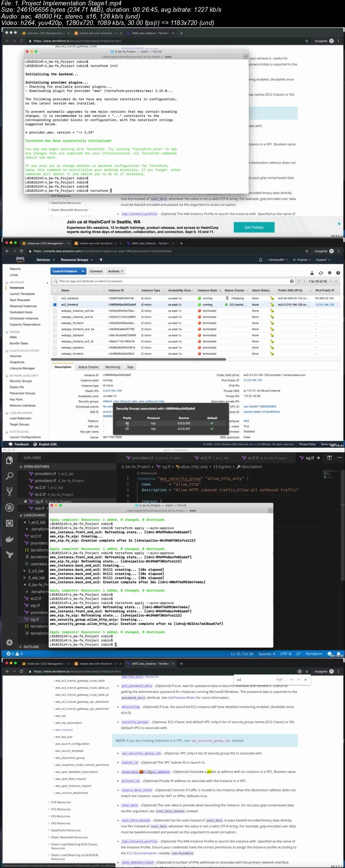The height and width of the screenshot is (868, 345).
Task: Open the Description tab in instance details
Action: tap(63, 367)
